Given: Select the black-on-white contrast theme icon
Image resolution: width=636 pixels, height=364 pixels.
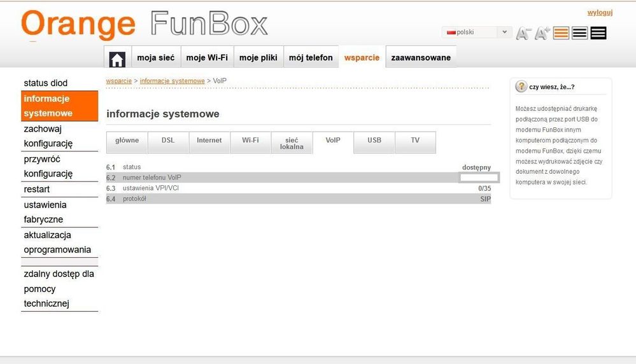Looking at the screenshot, I should click(579, 33).
